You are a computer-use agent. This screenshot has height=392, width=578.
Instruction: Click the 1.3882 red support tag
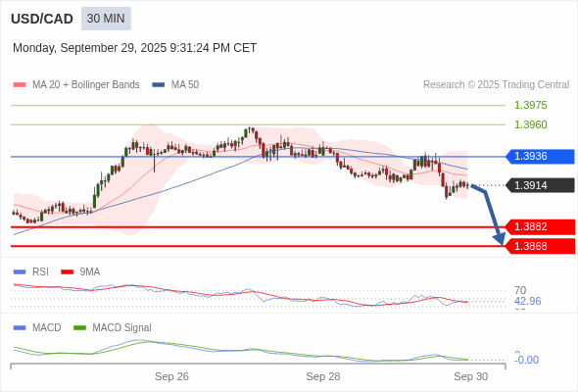[540, 226]
